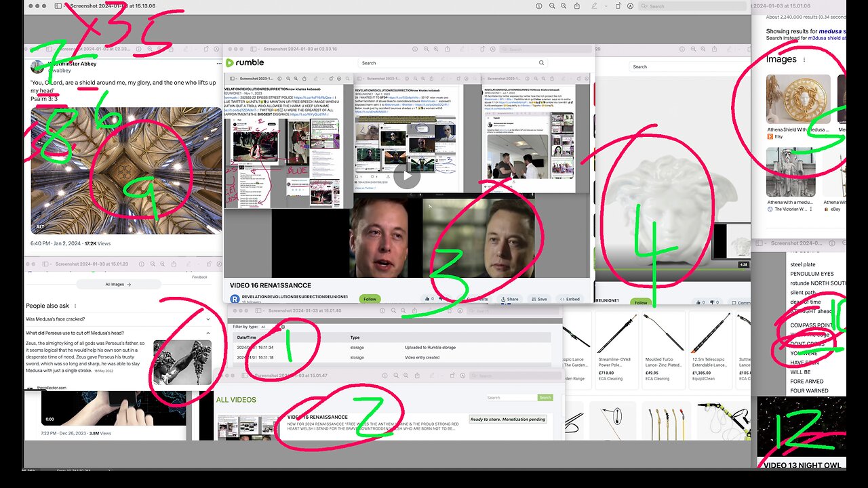868x488 pixels.
Task: Collapse 'What did Perseus use' question
Action: click(x=118, y=333)
